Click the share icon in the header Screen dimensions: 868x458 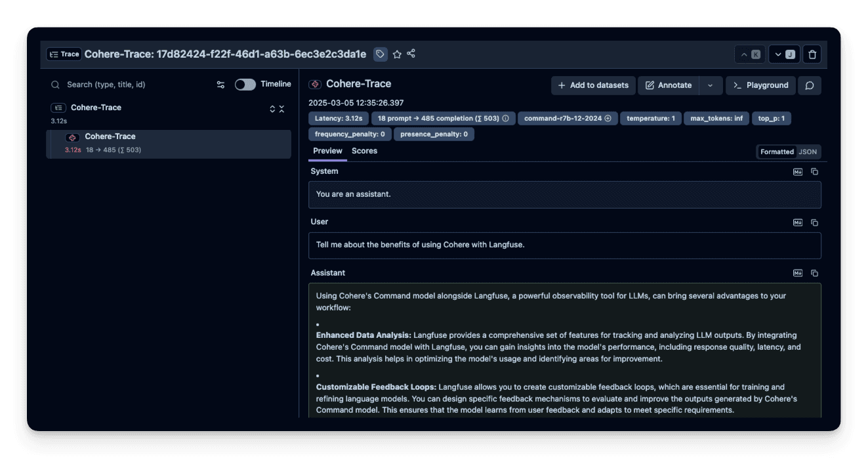point(411,54)
